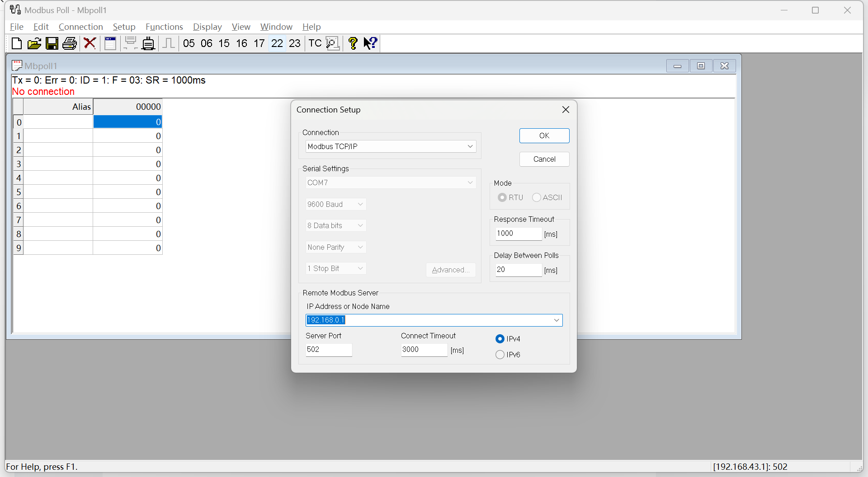Click the red X delete toolbar icon
This screenshot has height=477, width=868.
90,43
